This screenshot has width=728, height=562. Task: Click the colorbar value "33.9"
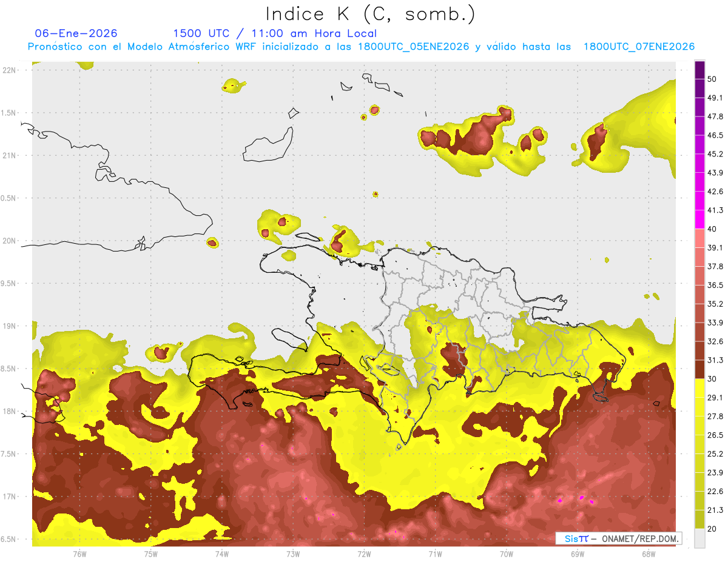[x=715, y=323]
